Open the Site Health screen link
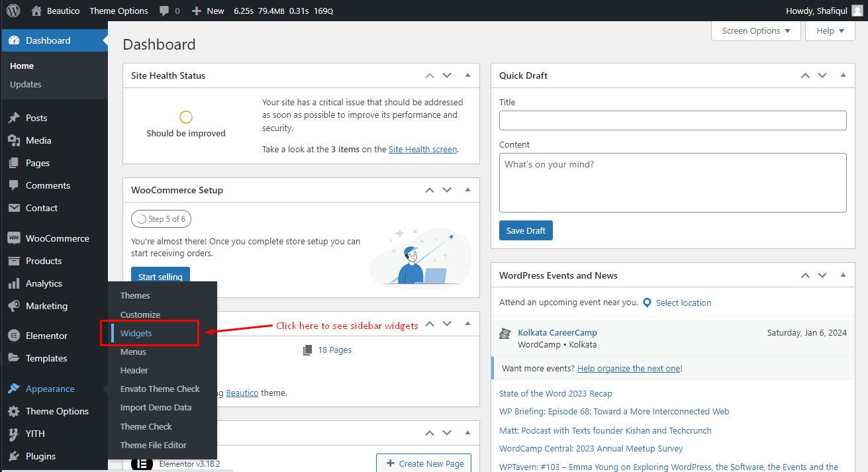Screen dimensions: 868x472 422,149
